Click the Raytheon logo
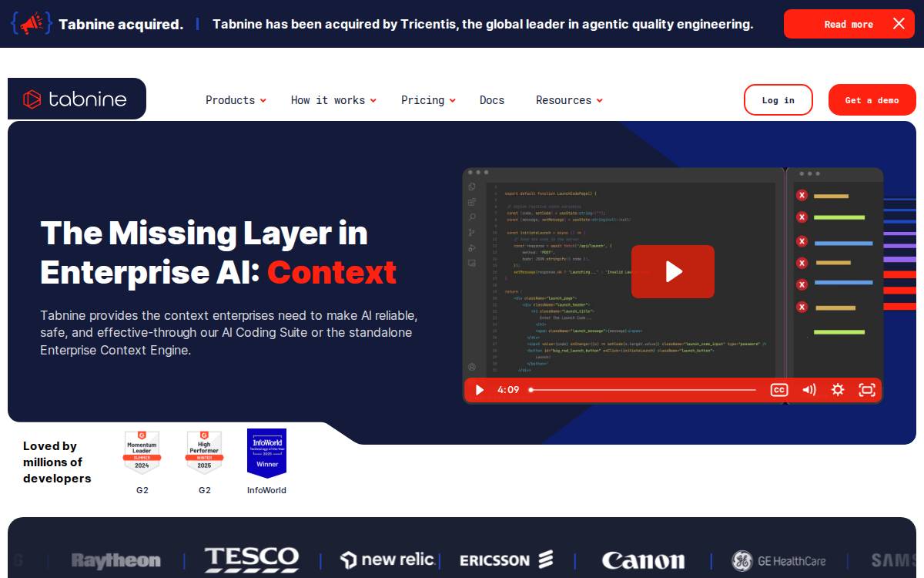 click(x=116, y=560)
